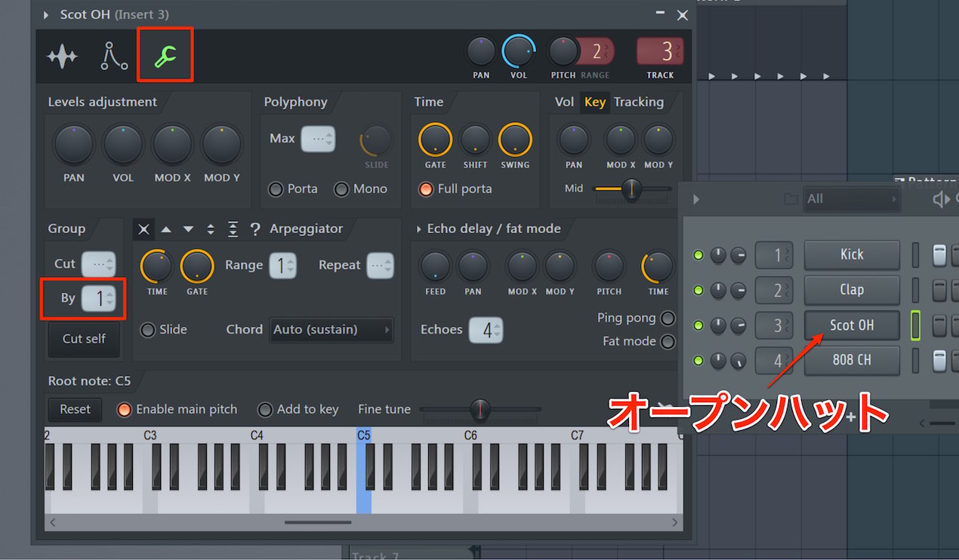Click the channel PAN knob at top
959x560 pixels.
click(481, 51)
